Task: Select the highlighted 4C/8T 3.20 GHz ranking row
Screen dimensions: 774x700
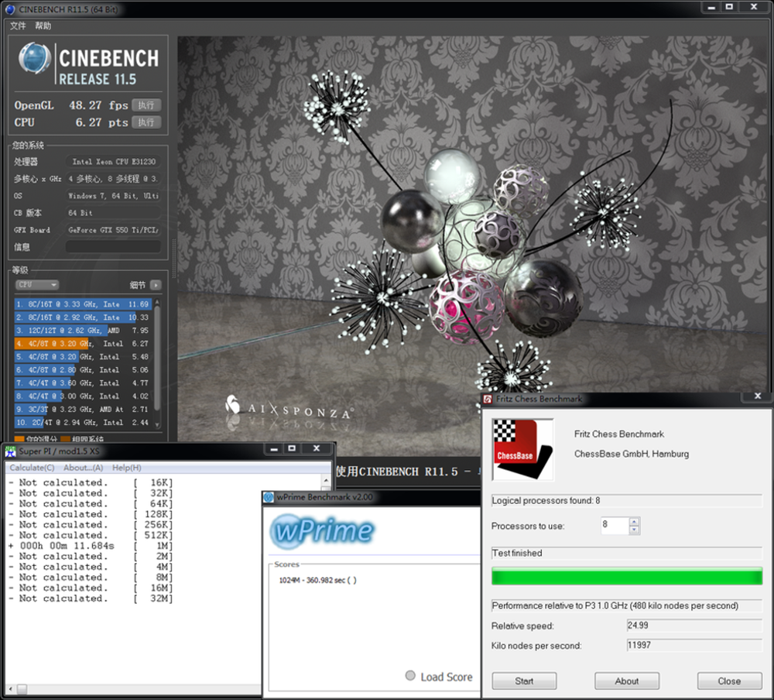Action: pos(82,343)
